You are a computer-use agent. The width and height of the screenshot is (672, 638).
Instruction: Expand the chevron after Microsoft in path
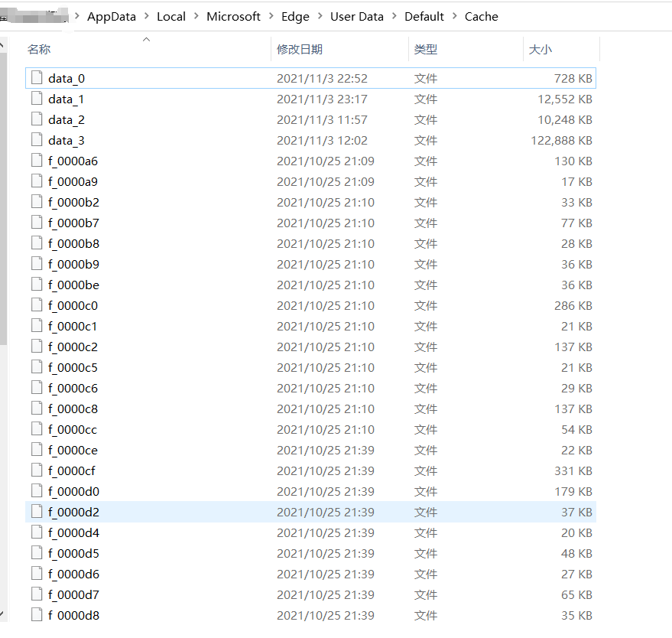point(271,16)
